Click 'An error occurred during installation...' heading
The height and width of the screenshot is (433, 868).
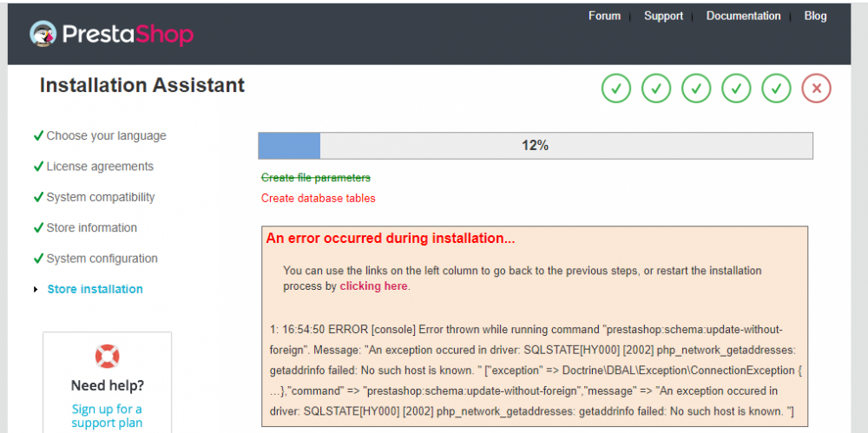tap(391, 239)
